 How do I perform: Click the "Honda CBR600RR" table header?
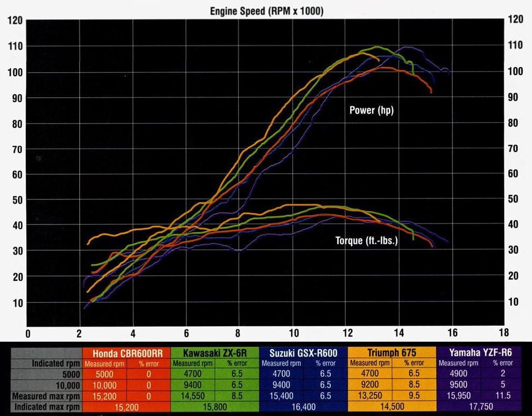127,353
